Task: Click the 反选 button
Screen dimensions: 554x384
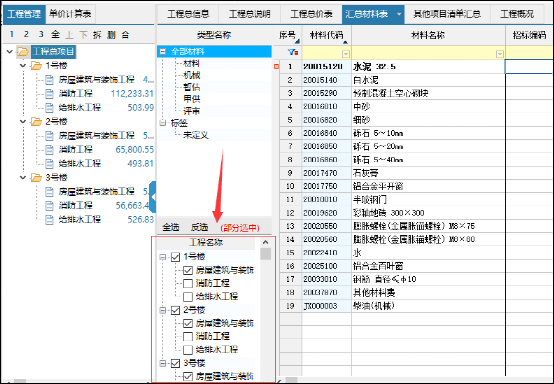Action: point(200,227)
